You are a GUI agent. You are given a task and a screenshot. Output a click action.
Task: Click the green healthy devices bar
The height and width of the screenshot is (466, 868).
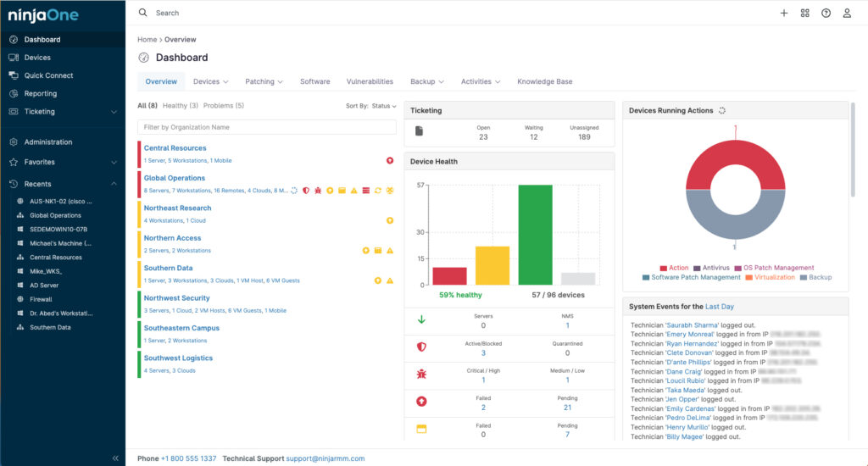click(x=535, y=235)
